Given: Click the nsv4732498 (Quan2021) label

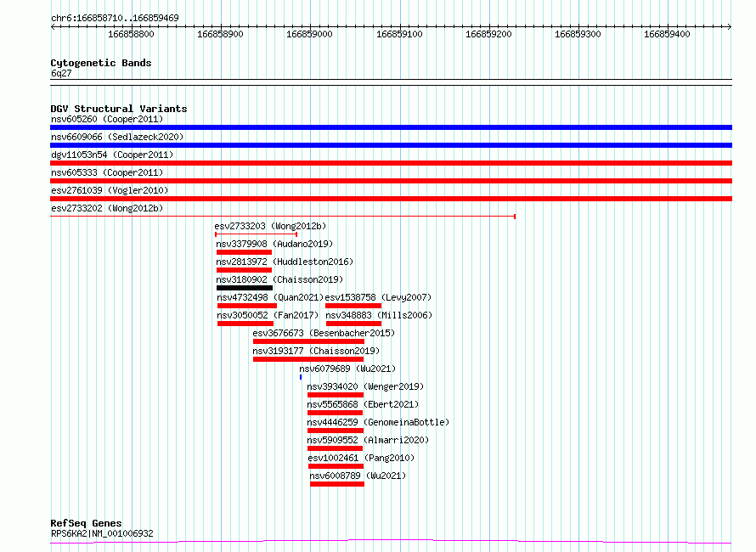Looking at the screenshot, I should [x=270, y=297].
